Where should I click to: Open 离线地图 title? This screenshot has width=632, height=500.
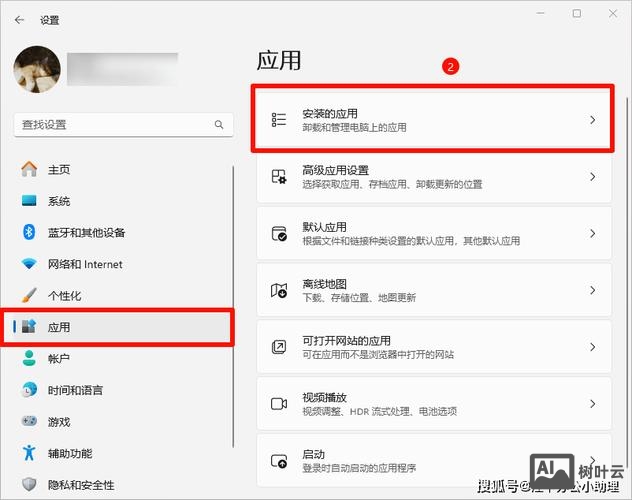click(324, 284)
